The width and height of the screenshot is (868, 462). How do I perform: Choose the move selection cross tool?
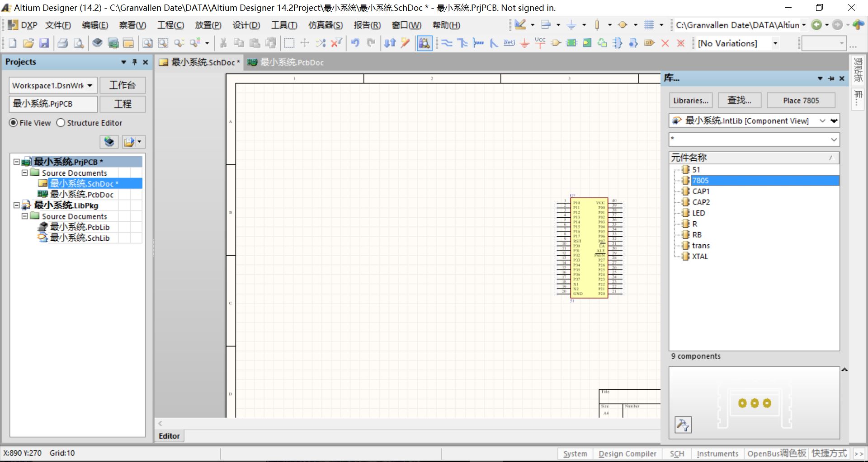pyautogui.click(x=305, y=43)
